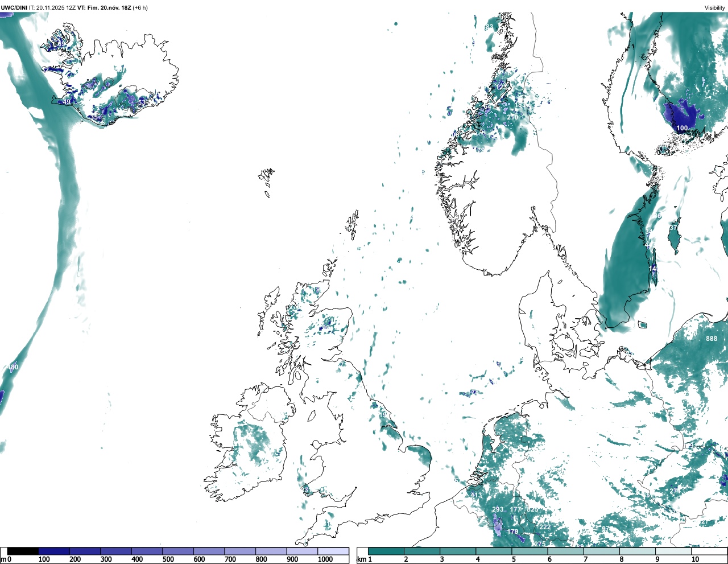Click the 'm 0' unit label on left legend
The image size is (728, 564).
coord(6,559)
